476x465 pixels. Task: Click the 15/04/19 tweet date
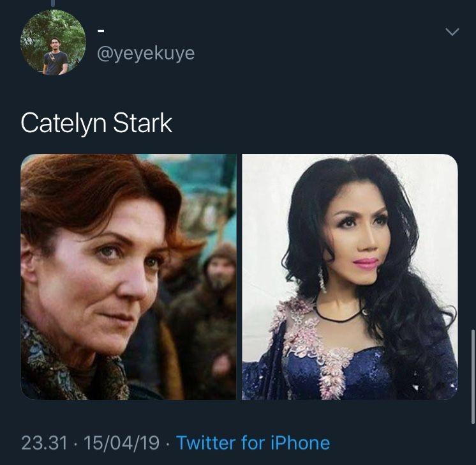coord(121,443)
